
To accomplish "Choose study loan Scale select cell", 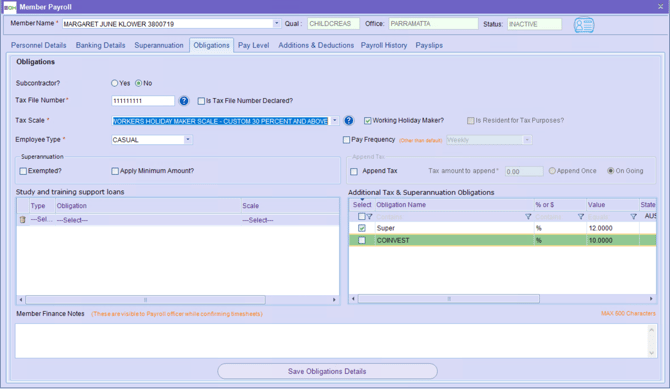I will [x=290, y=220].
